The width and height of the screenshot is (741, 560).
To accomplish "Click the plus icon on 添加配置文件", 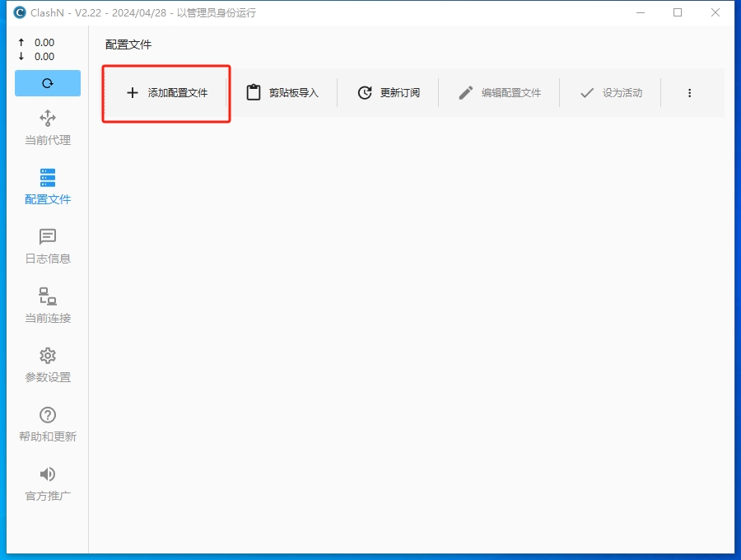I will pos(132,92).
